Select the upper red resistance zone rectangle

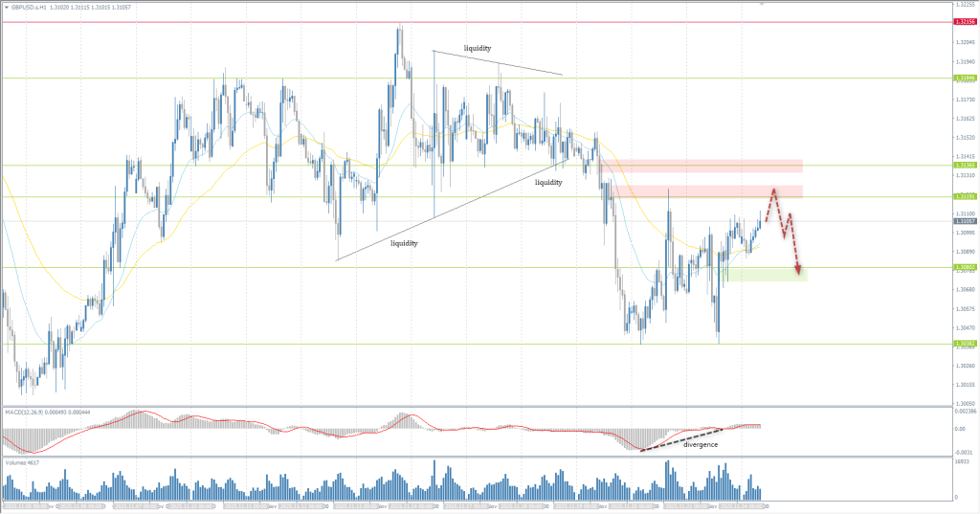coord(706,165)
